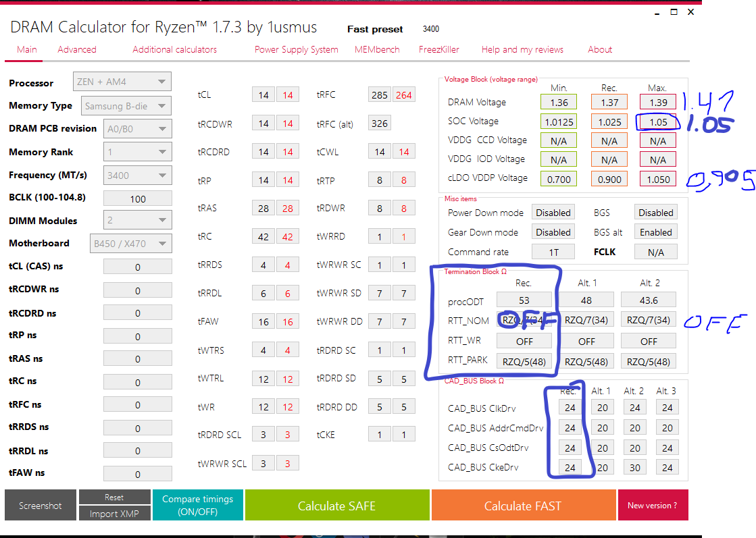Open the Advanced tab
The image size is (756, 538).
tap(76, 49)
